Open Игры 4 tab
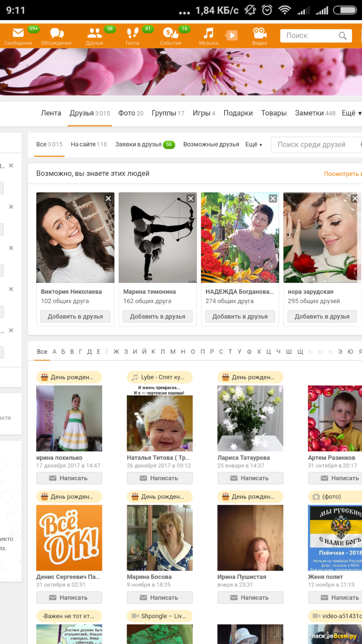The image size is (362, 644). coord(204,113)
